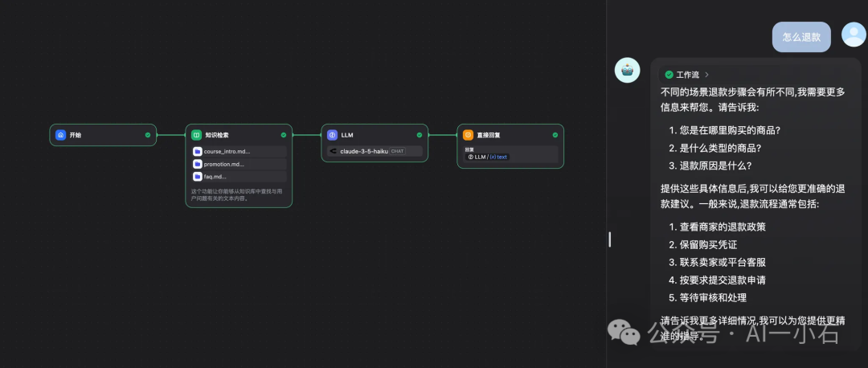Screen dimensions: 868x368
Task: Click green success check on 直接回复 node
Action: (555, 134)
